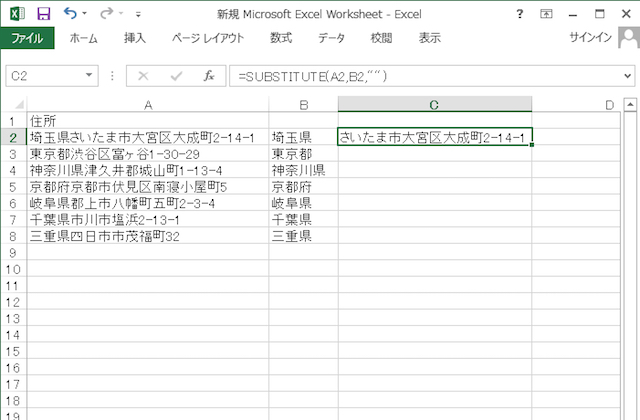Select row 5 header
640x420 pixels.
pyautogui.click(x=13, y=187)
